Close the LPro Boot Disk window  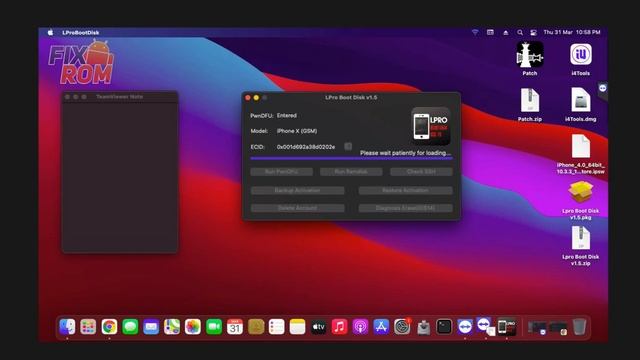[x=248, y=98]
